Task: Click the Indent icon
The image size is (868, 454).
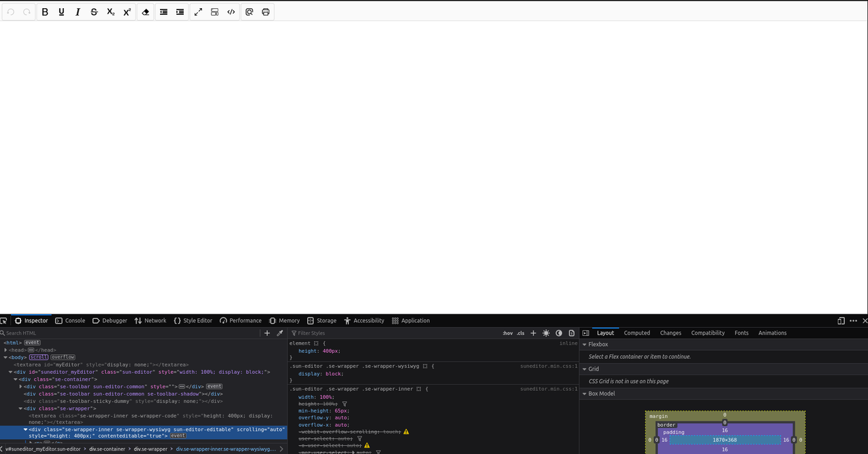Action: click(180, 12)
